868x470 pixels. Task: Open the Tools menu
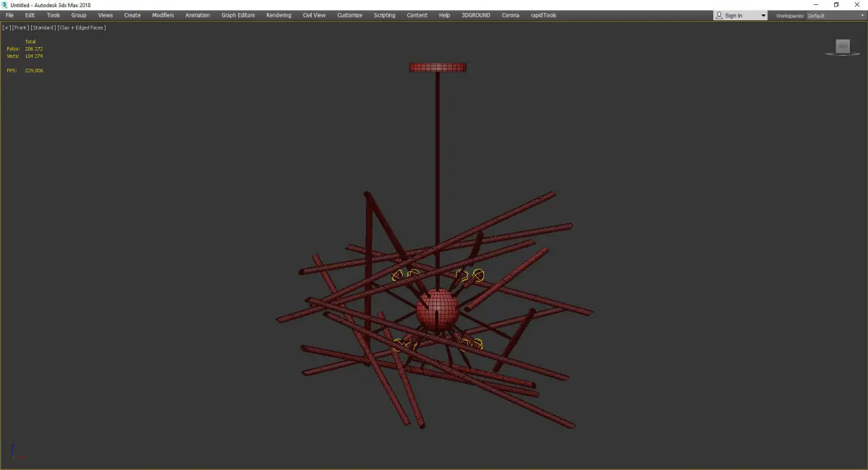click(x=54, y=15)
